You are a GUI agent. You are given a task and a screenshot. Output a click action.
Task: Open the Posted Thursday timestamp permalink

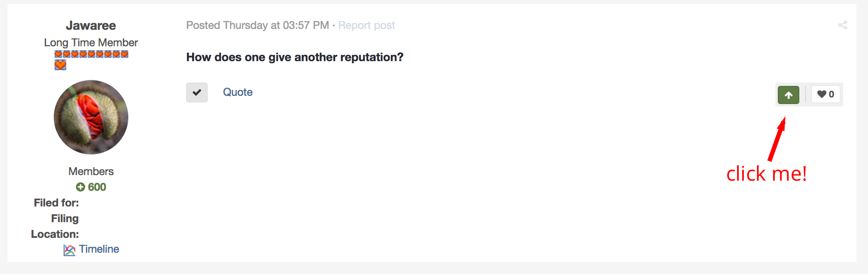pos(258,25)
